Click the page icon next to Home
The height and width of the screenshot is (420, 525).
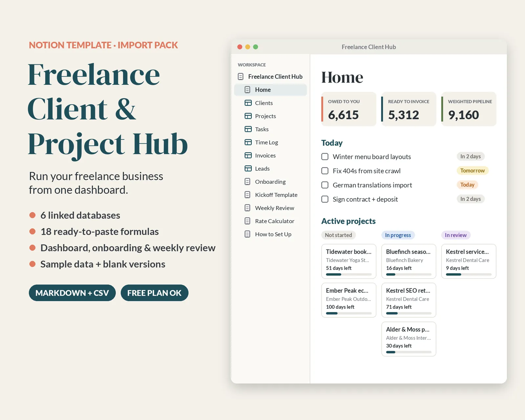tap(247, 90)
